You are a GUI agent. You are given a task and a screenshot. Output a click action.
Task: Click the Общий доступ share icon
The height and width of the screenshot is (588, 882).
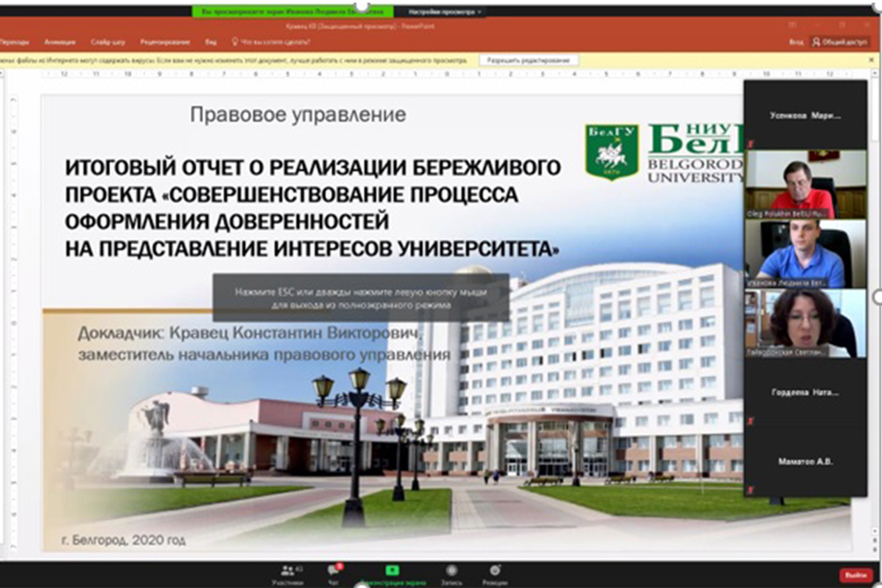tap(841, 41)
